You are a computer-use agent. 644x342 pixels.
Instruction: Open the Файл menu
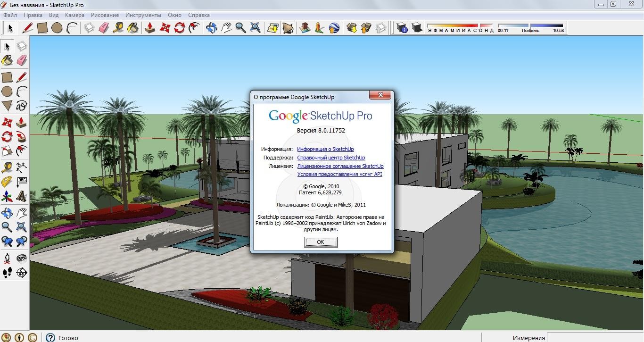coord(10,15)
